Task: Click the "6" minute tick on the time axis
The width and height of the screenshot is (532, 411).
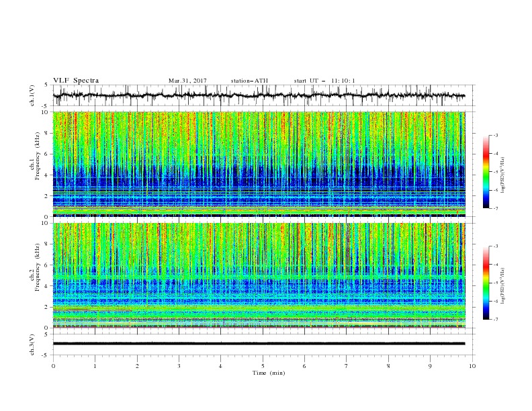Action: [304, 366]
